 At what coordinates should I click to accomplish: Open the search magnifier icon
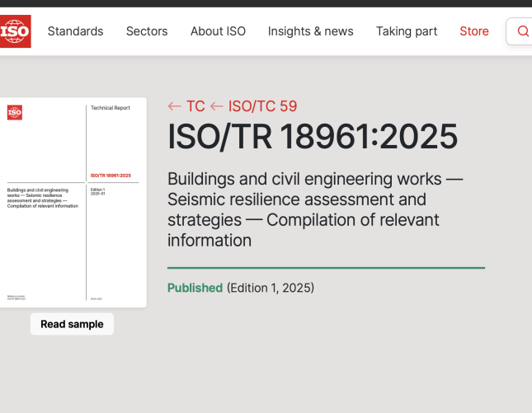tap(523, 31)
